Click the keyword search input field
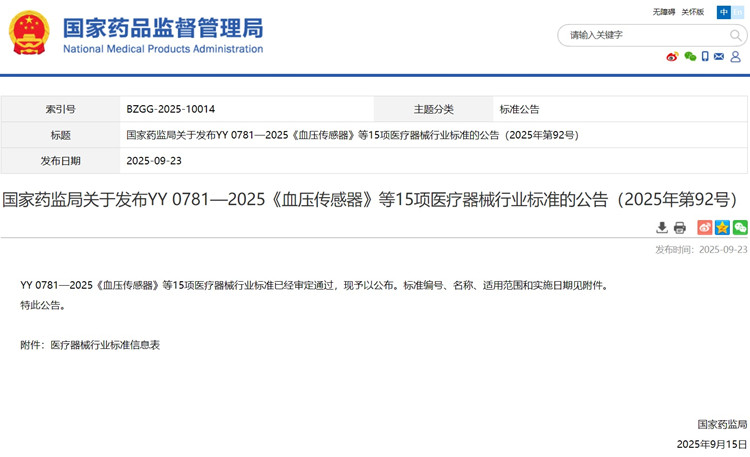 pos(640,35)
